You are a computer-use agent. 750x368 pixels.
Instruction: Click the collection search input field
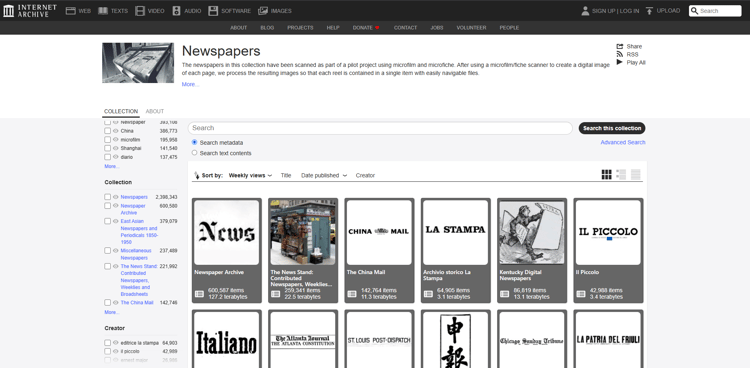(380, 128)
